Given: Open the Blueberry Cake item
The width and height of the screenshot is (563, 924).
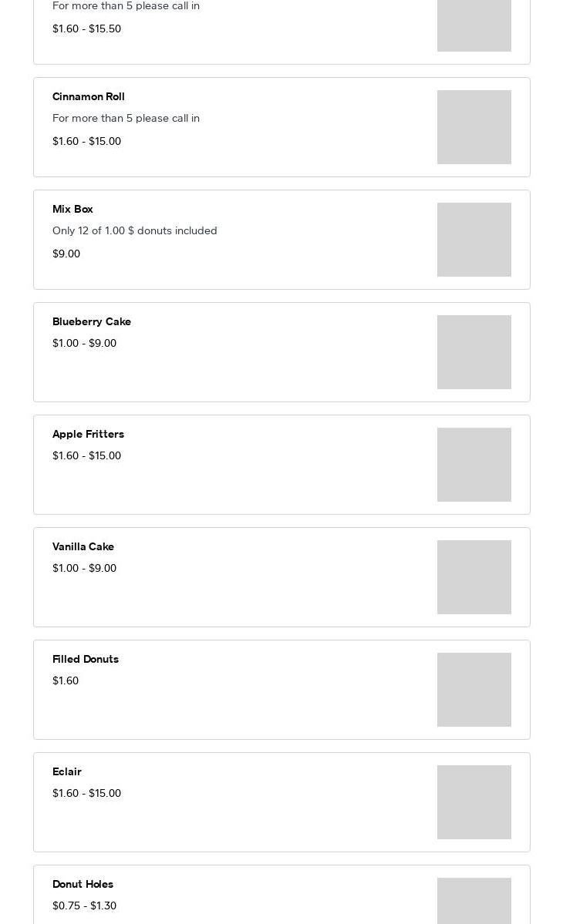Looking at the screenshot, I should pos(92,322).
